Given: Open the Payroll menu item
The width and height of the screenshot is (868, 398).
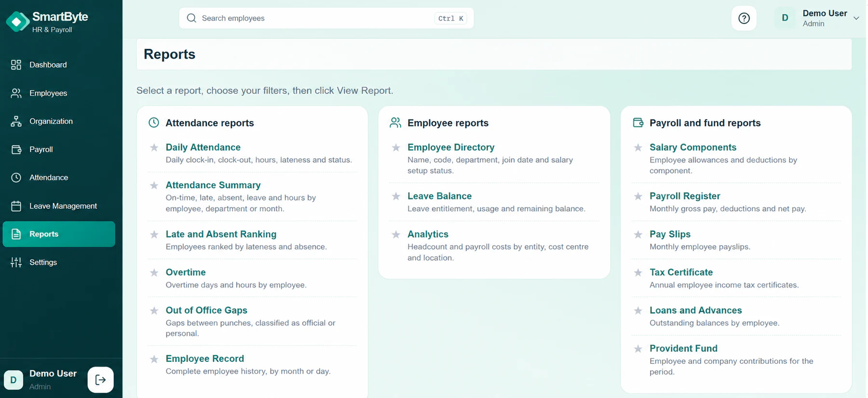Looking at the screenshot, I should [x=59, y=150].
